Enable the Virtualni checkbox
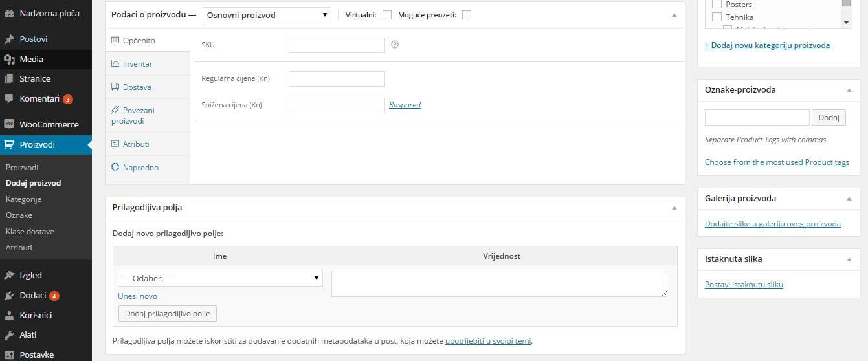The height and width of the screenshot is (361, 868). 387,15
